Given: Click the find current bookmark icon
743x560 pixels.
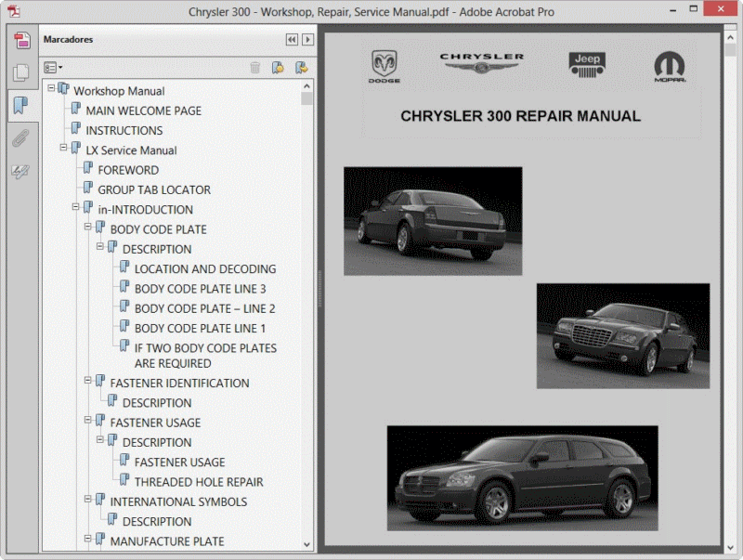Looking at the screenshot, I should (x=301, y=68).
